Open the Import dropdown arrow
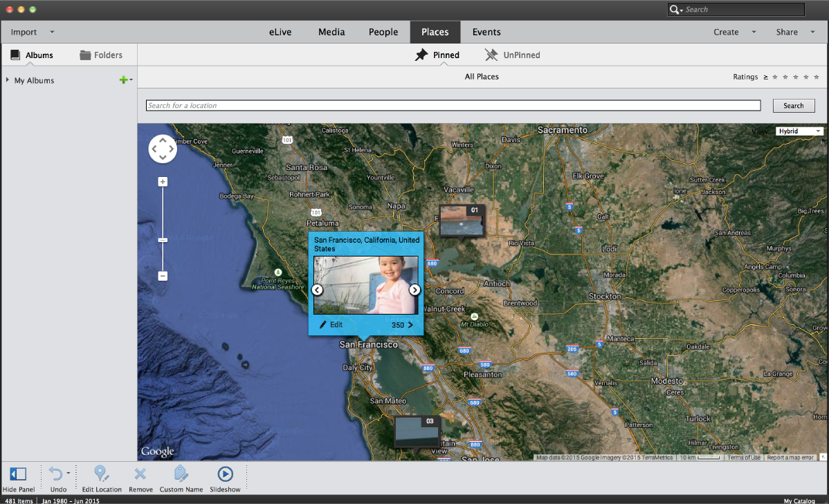 [52, 32]
